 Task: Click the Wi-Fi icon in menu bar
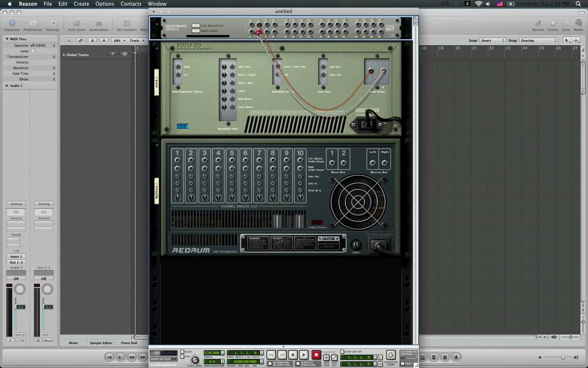pyautogui.click(x=478, y=4)
